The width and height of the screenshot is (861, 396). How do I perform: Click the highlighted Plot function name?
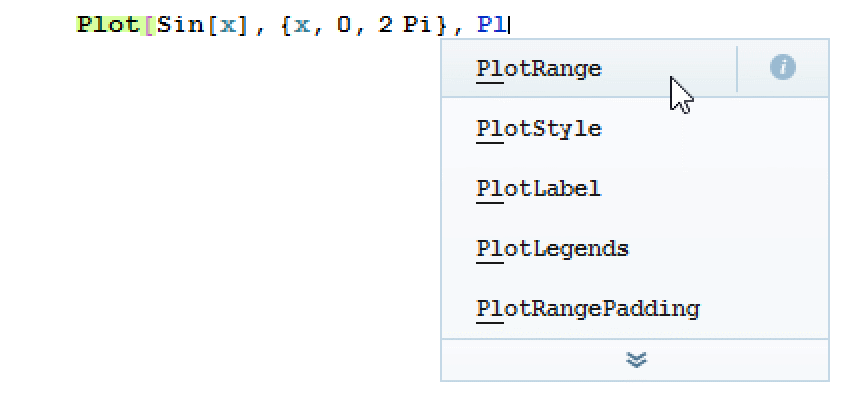[108, 25]
